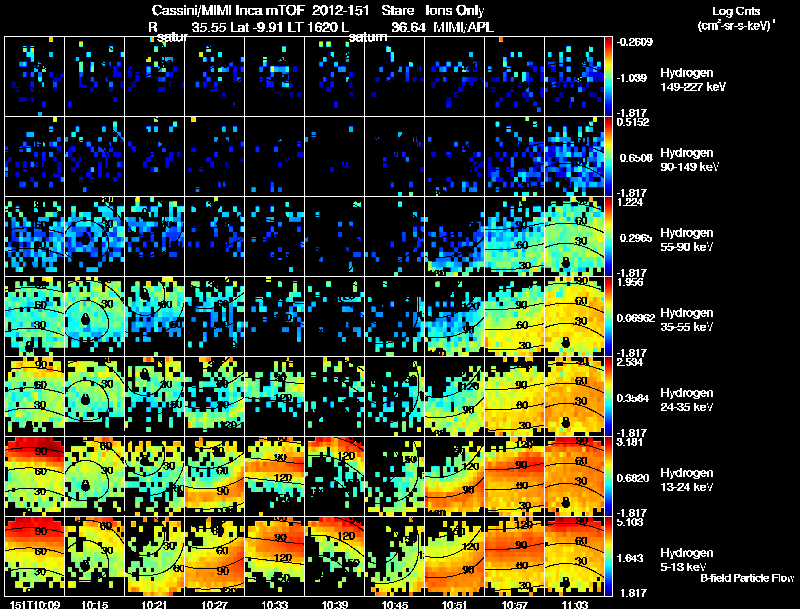800x609 pixels.
Task: Select the 90-149 keV panel at 10:39
Action: [335, 157]
